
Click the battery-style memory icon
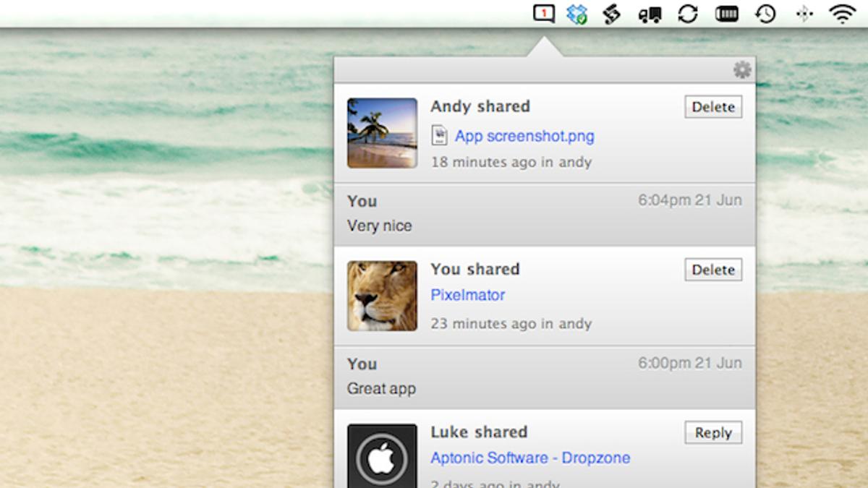pyautogui.click(x=726, y=14)
